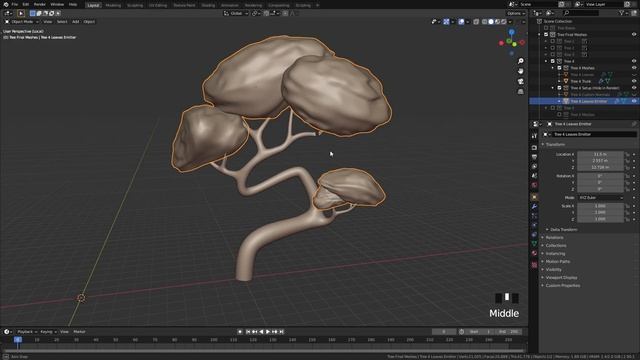Collapse Tree 4 Setup collection in outliner
The width and height of the screenshot is (640, 360).
coord(553,88)
